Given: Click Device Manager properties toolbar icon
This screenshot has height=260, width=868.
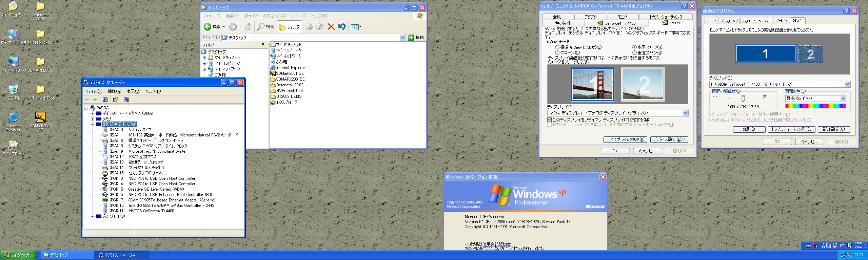Looking at the screenshot, I should [105, 100].
